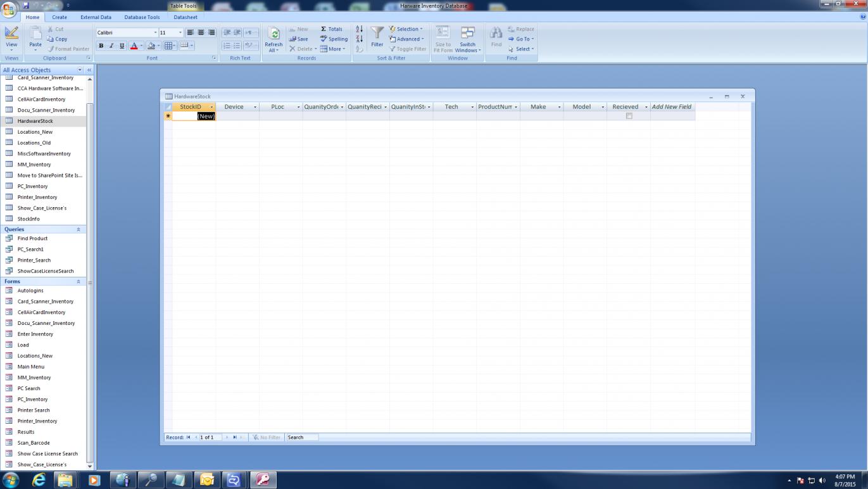Open the Database Tools tab
The height and width of the screenshot is (489, 868).
tap(142, 17)
